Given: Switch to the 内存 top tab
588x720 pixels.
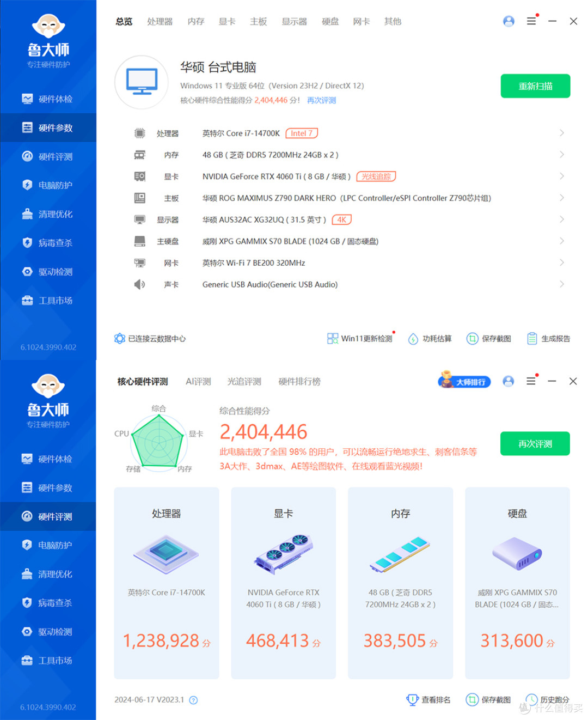Looking at the screenshot, I should 196,22.
